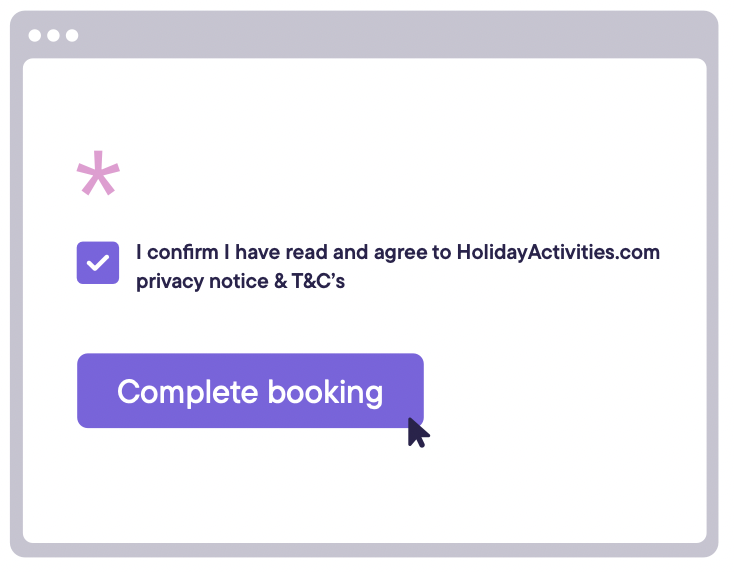The width and height of the screenshot is (734, 572).
Task: Click the first white dot in title bar
Action: coord(35,35)
